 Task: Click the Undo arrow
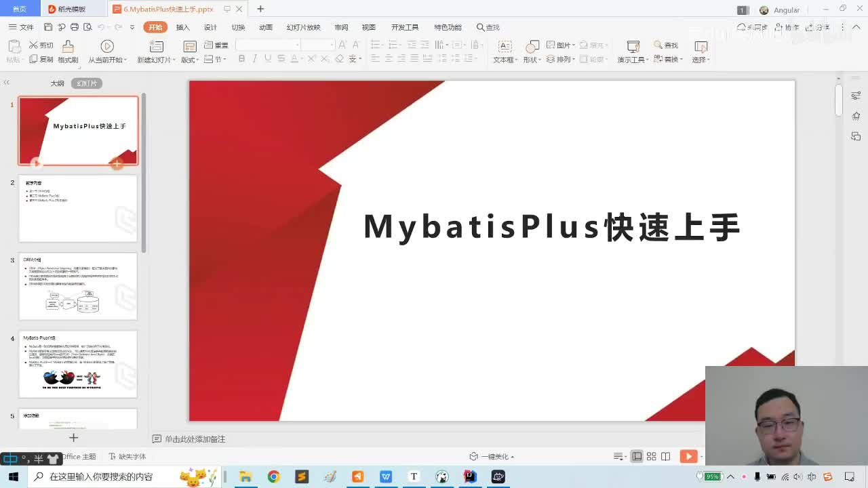pyautogui.click(x=101, y=27)
